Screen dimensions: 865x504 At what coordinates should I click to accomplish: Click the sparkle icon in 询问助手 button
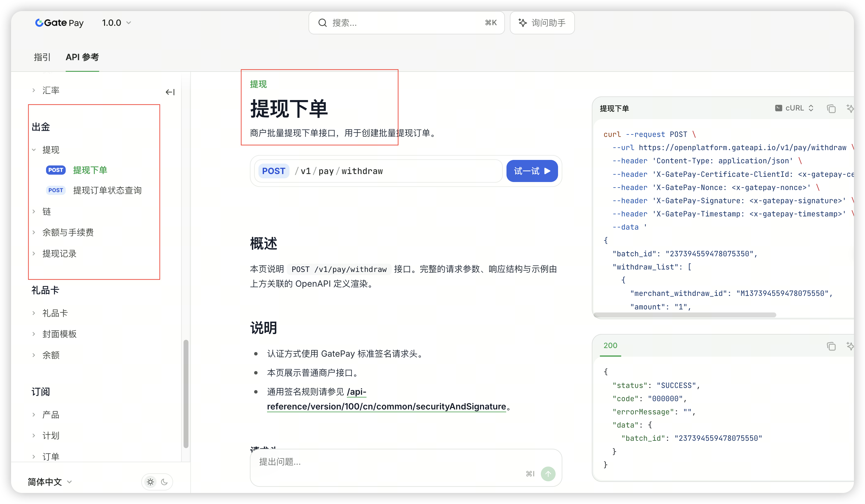pos(522,23)
